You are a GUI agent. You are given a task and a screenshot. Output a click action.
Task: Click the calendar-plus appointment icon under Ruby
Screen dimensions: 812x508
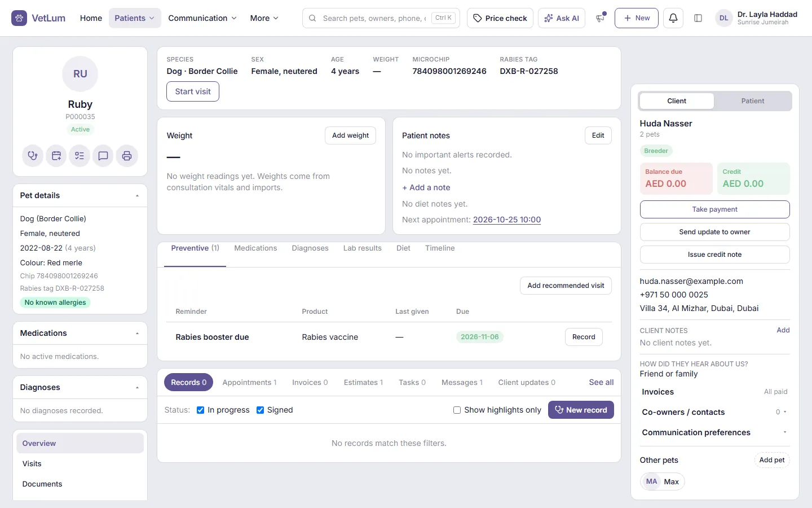click(x=56, y=156)
